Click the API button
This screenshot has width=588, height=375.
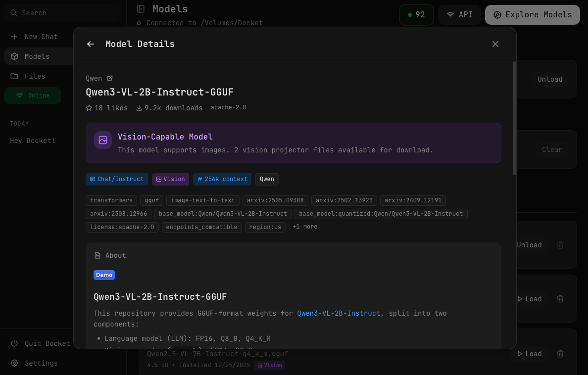coord(459,15)
